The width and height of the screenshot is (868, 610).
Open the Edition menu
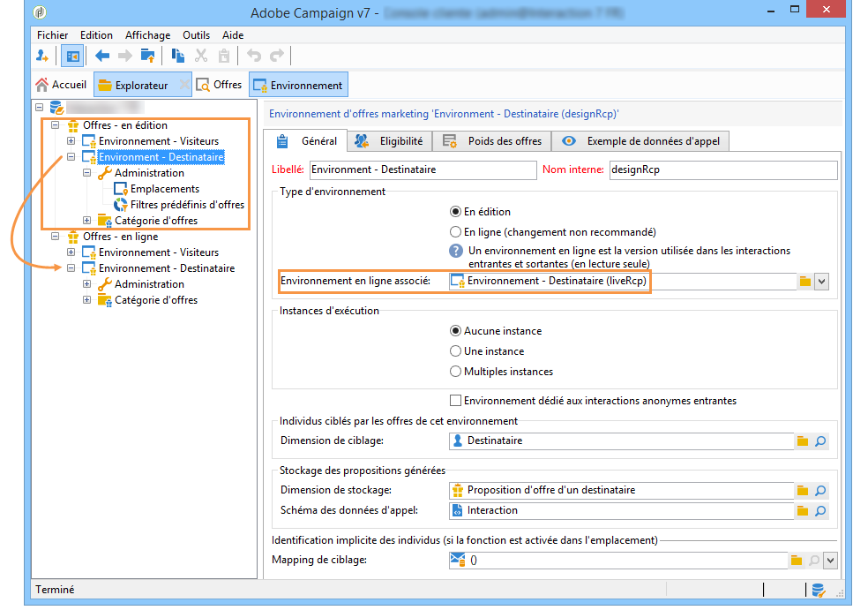point(96,35)
